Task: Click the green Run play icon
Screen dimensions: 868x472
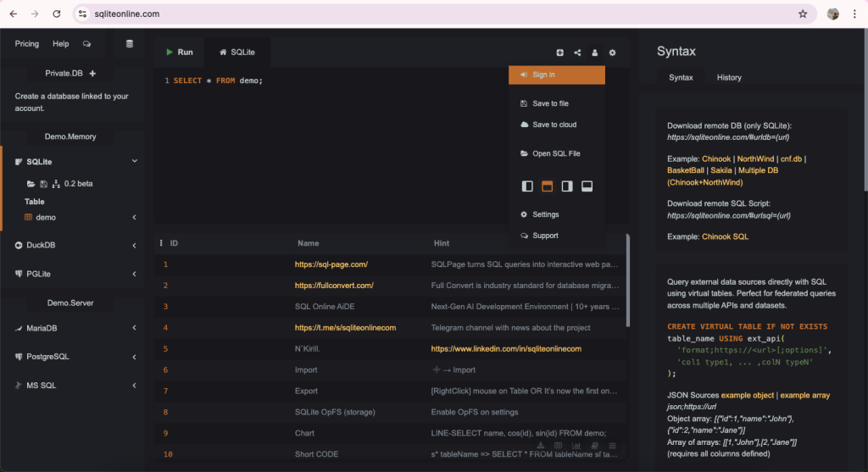Action: tap(170, 52)
